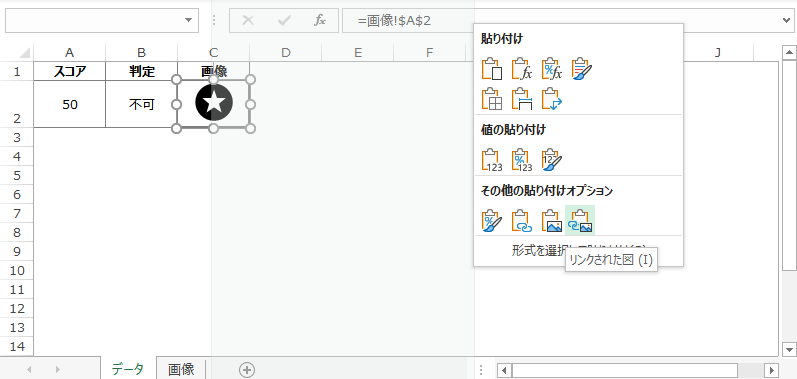Screen dimensions: 797x379
Task: Select the Paste Link icon
Action: 522,221
